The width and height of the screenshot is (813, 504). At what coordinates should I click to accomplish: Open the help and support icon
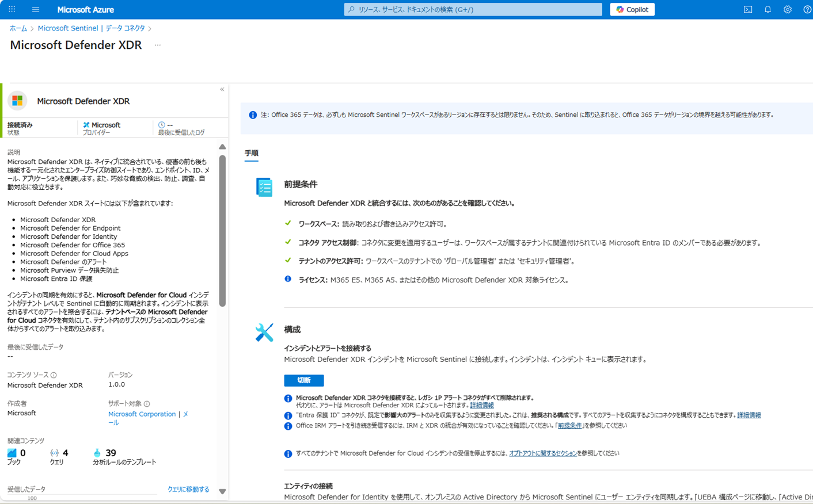pos(807,9)
